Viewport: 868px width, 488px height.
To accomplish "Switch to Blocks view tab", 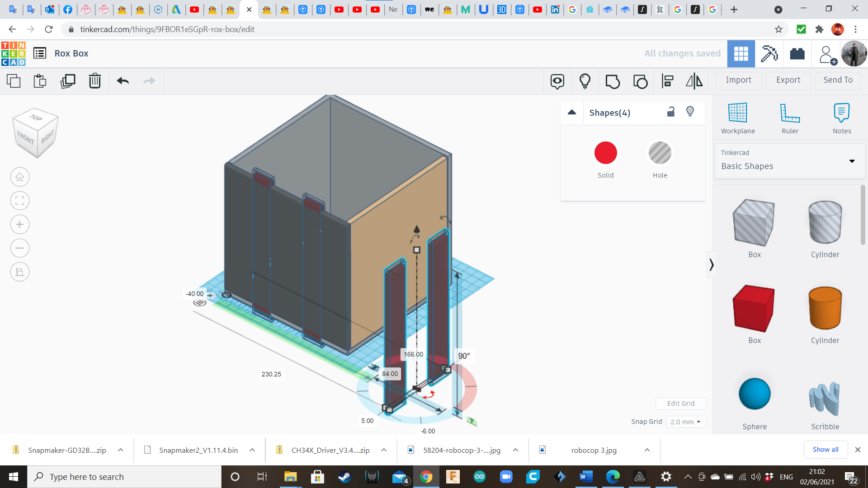I will coord(769,54).
